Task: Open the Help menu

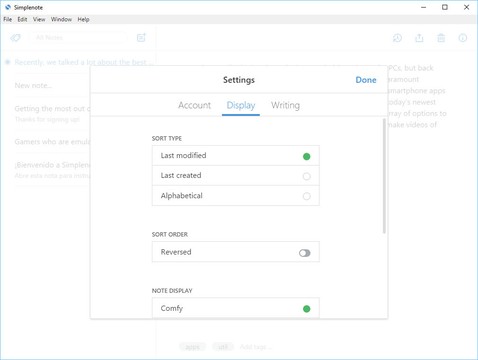Action: coord(83,19)
